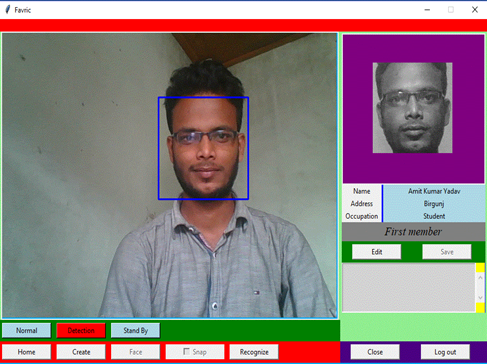Save the member information
Screen dimensions: 487x364
(x=447, y=252)
